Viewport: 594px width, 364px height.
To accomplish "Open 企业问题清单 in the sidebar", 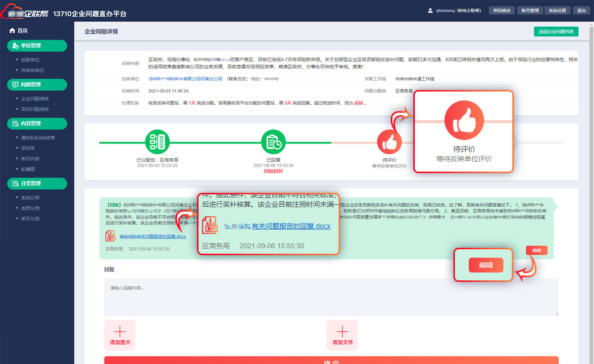I will coord(35,99).
